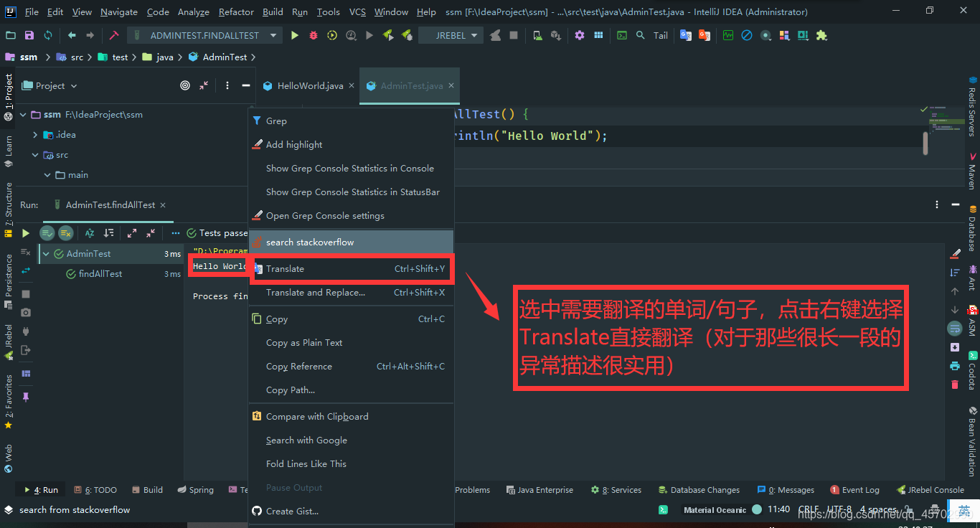Click the camera dump threads icon
The height and width of the screenshot is (528, 980).
point(26,313)
